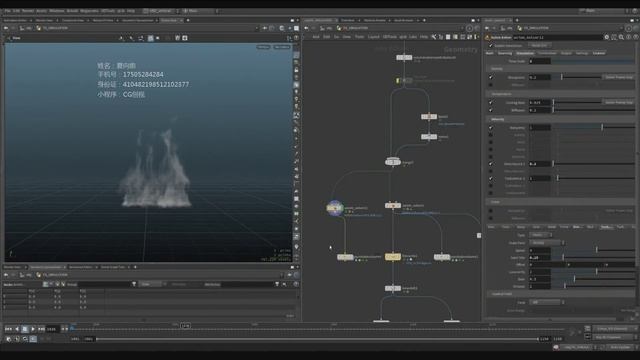Toggle the Dissipation checkbox

(x=491, y=77)
